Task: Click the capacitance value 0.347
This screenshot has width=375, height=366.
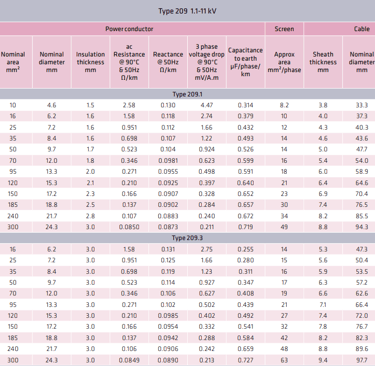Action: [245, 283]
